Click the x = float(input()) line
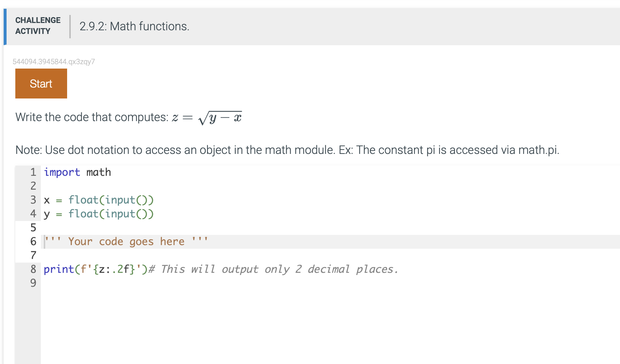The height and width of the screenshot is (364, 620). click(98, 200)
